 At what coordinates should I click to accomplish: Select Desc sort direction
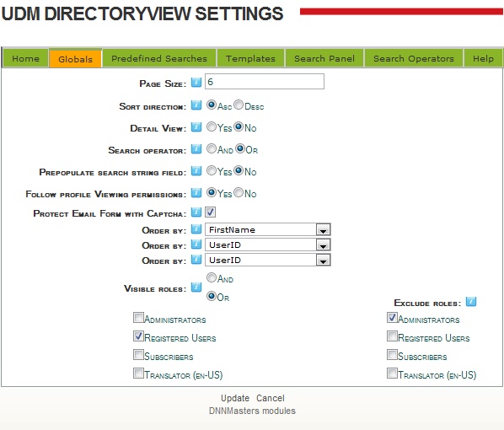click(239, 105)
